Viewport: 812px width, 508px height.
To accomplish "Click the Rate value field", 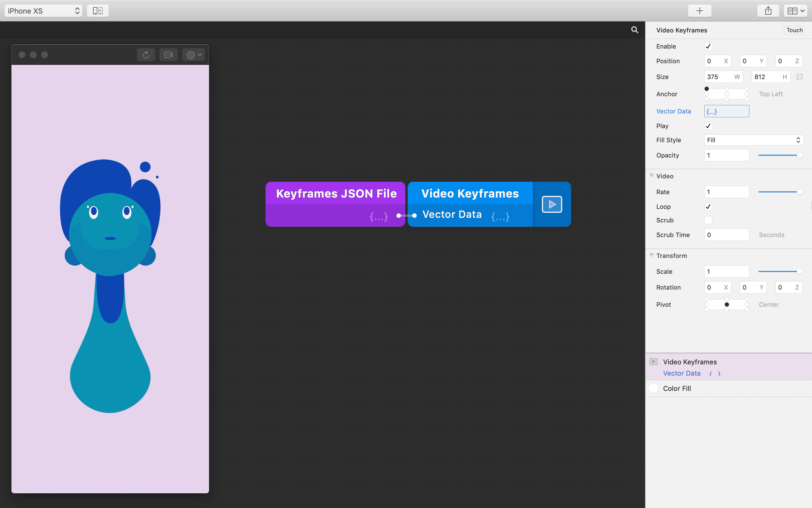I will 727,192.
